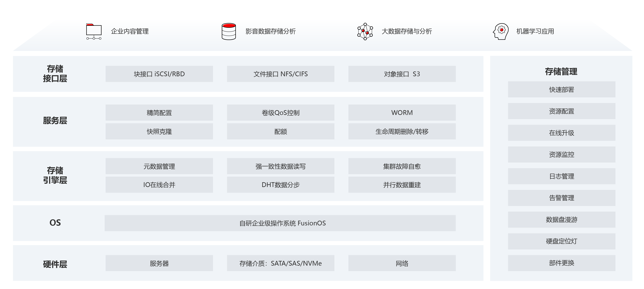The image size is (644, 289).
Task: Click the 并行数据重建 box
Action: pos(402,185)
